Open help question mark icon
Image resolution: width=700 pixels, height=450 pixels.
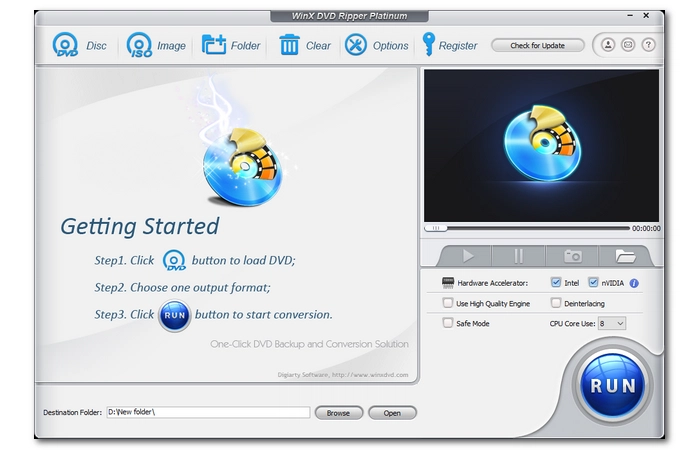click(x=648, y=45)
